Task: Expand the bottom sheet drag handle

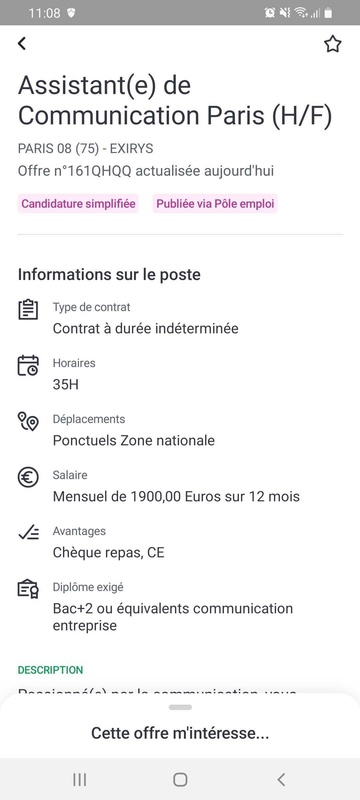Action: (x=180, y=708)
